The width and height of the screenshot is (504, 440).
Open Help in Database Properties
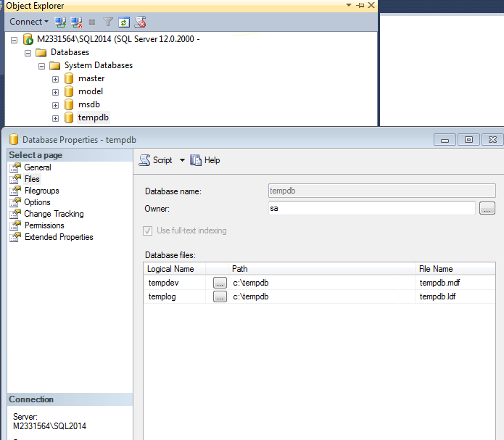(x=205, y=160)
